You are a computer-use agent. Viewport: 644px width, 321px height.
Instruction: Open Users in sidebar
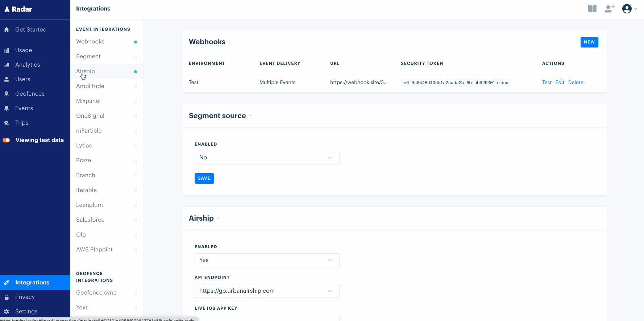(35, 79)
